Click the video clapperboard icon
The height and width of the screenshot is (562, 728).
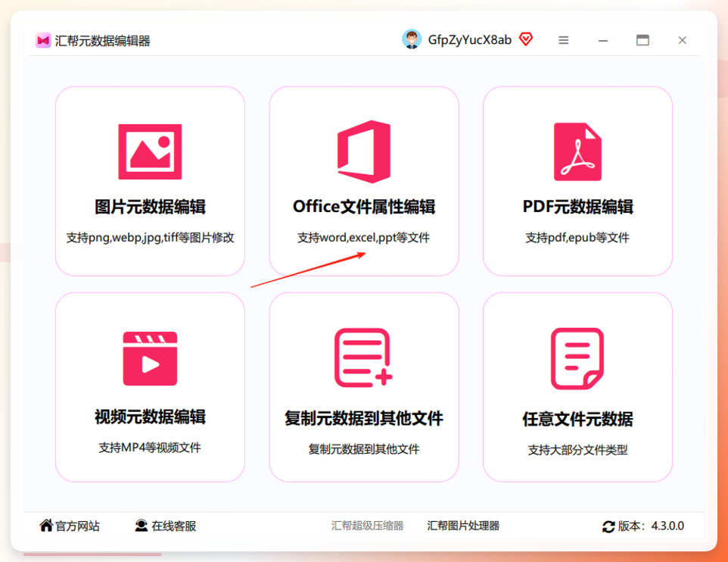click(x=150, y=358)
